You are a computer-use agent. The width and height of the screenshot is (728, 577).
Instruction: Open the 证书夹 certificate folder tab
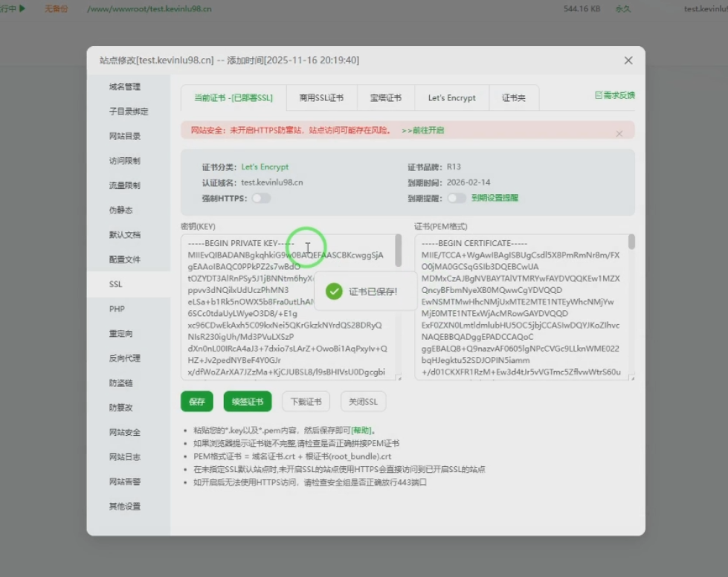512,97
